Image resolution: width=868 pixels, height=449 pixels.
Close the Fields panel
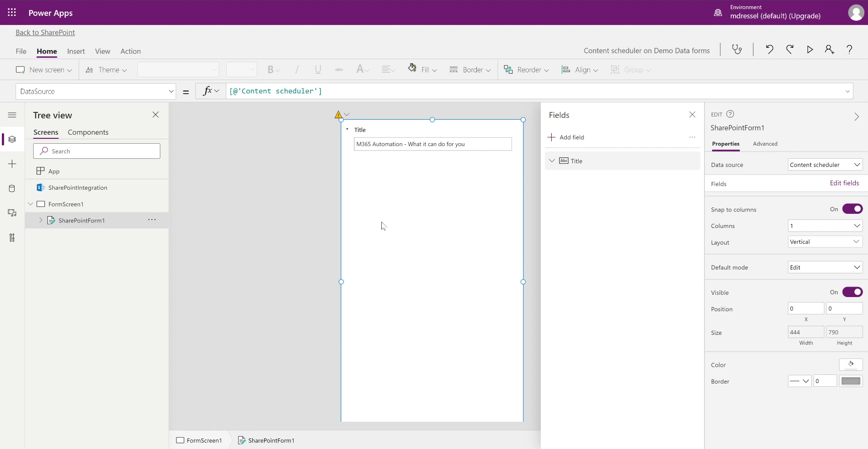[692, 115]
